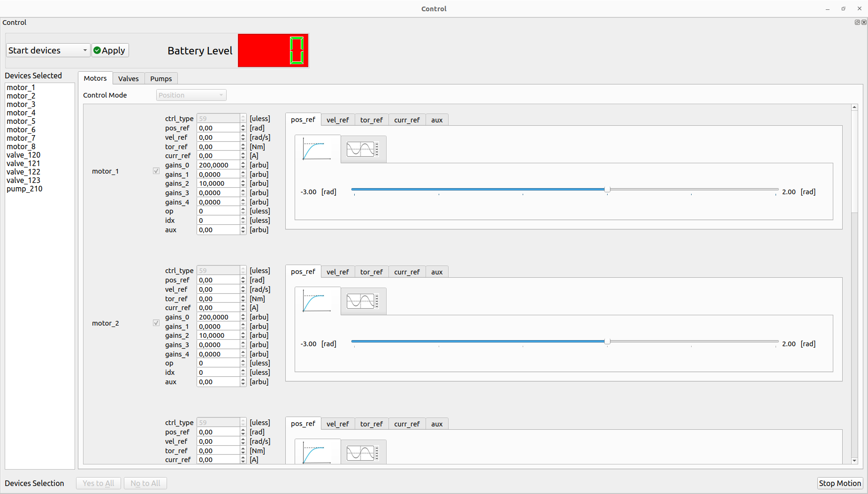Switch to the Pumps tab
Image resolution: width=868 pixels, height=494 pixels.
click(x=161, y=79)
